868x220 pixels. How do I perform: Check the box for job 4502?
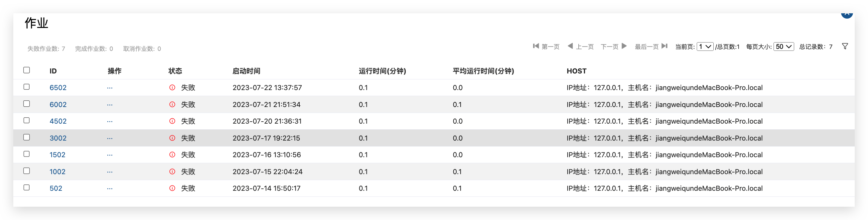[x=27, y=120]
